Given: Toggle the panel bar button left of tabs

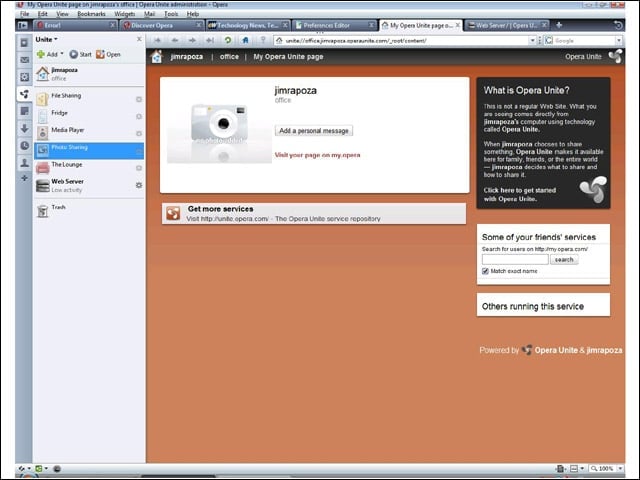Looking at the screenshot, I should [23, 25].
